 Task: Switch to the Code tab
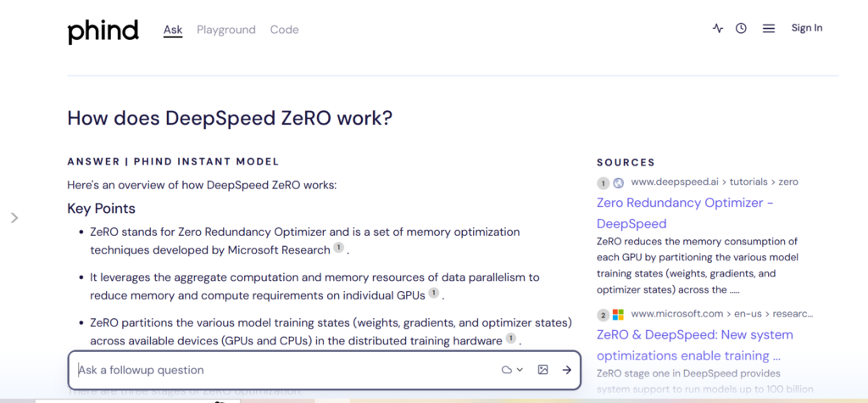[x=285, y=30]
